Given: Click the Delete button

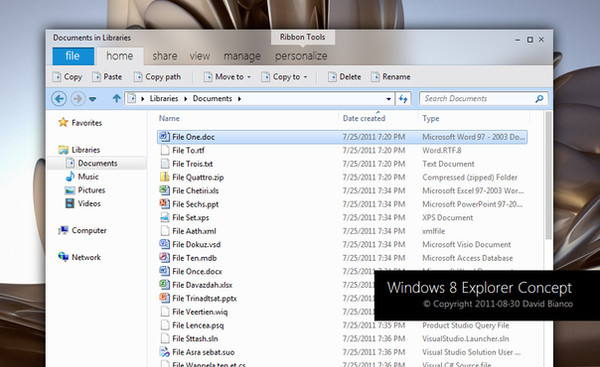Looking at the screenshot, I should 344,77.
